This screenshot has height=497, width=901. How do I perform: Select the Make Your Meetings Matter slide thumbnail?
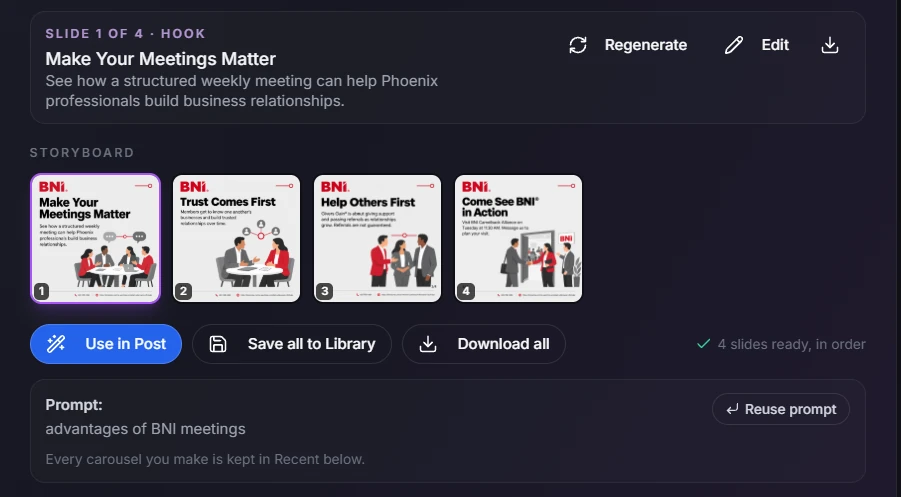[x=95, y=238]
